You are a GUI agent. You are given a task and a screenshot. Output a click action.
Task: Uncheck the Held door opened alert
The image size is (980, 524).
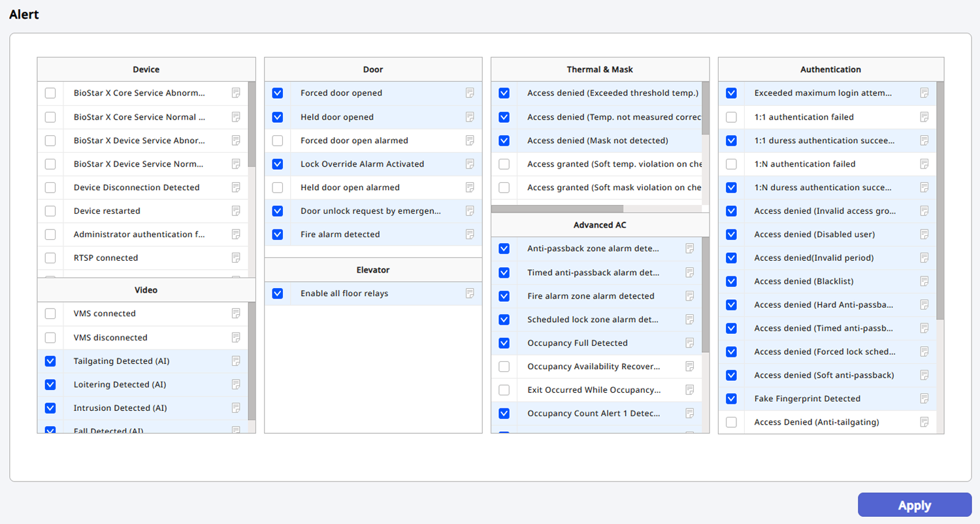(x=278, y=118)
